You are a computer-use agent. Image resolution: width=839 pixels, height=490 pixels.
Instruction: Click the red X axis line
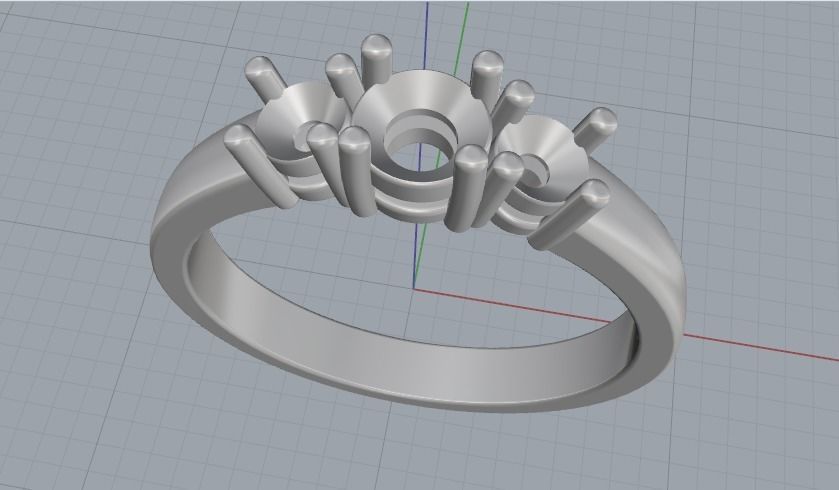pyautogui.click(x=626, y=326)
